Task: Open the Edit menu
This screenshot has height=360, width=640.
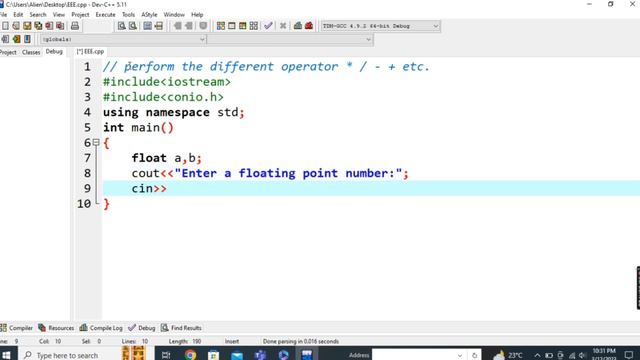Action: [x=18, y=14]
